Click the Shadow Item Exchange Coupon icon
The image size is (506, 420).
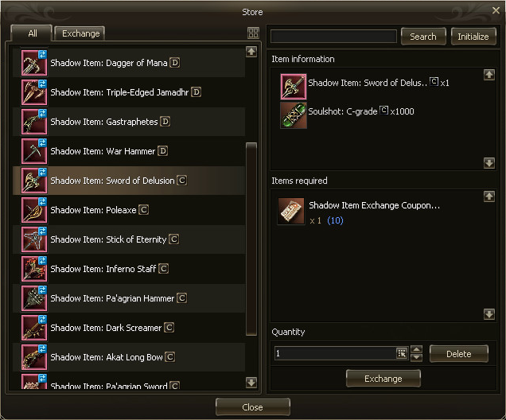tap(291, 212)
